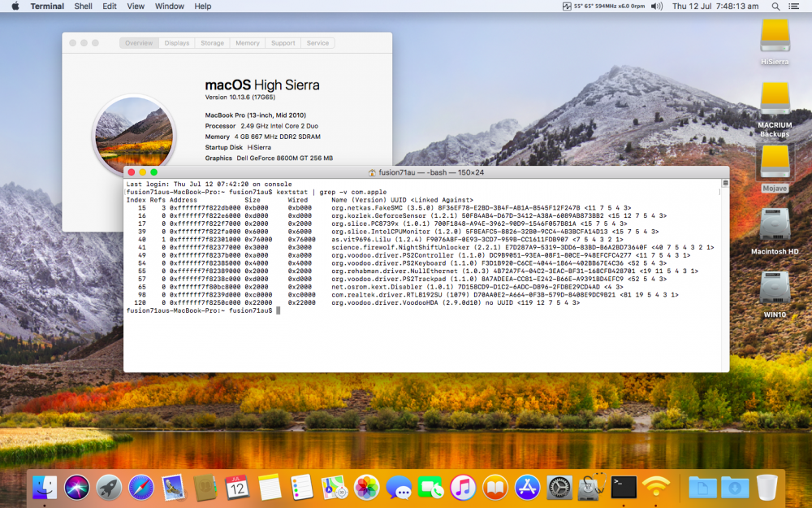This screenshot has width=812, height=508.
Task: Open Launchpad rocket icon in Dock
Action: pos(109,487)
